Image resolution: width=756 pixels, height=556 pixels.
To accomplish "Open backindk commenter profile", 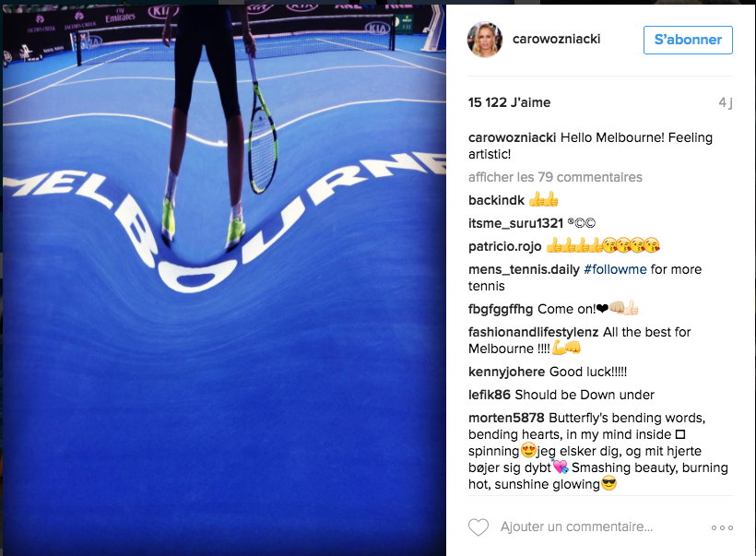I will point(496,200).
